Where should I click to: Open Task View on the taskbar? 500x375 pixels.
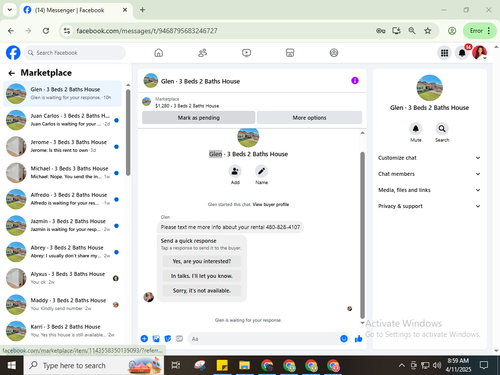point(176,365)
